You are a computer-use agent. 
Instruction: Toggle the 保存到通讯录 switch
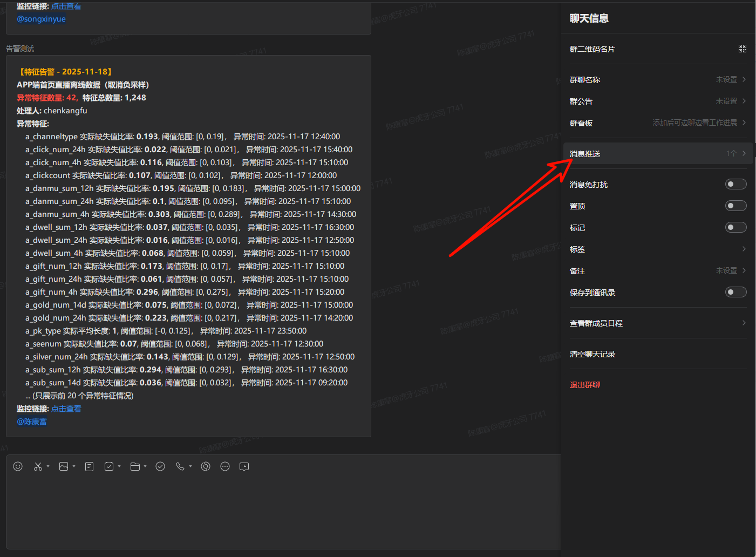pos(735,293)
